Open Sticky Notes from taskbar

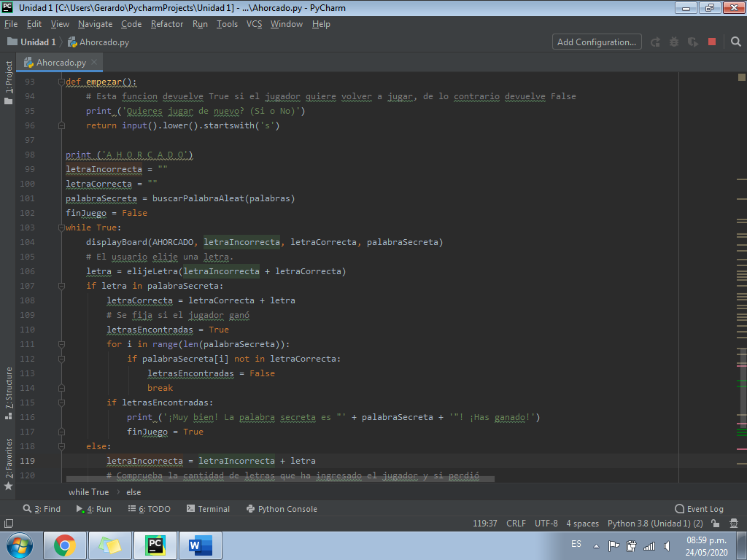110,545
